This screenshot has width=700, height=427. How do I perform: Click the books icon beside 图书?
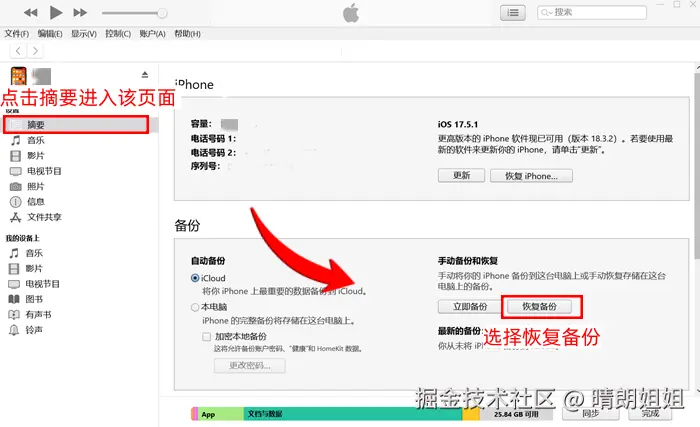coord(14,299)
